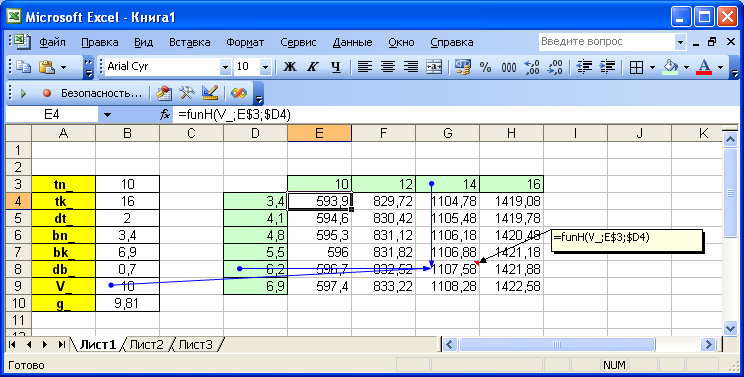744x377 pixels.
Task: Click Decrease Decimal icon
Action: coord(555,67)
